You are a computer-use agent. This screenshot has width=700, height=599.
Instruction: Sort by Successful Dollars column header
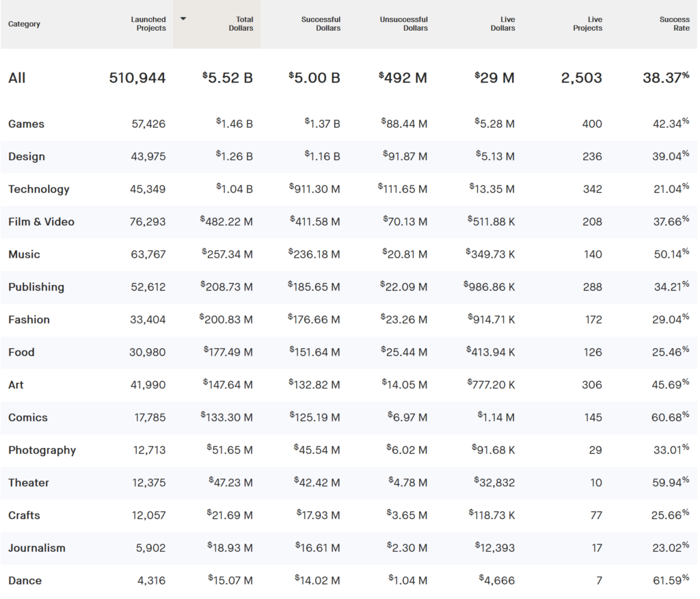[x=321, y=24]
